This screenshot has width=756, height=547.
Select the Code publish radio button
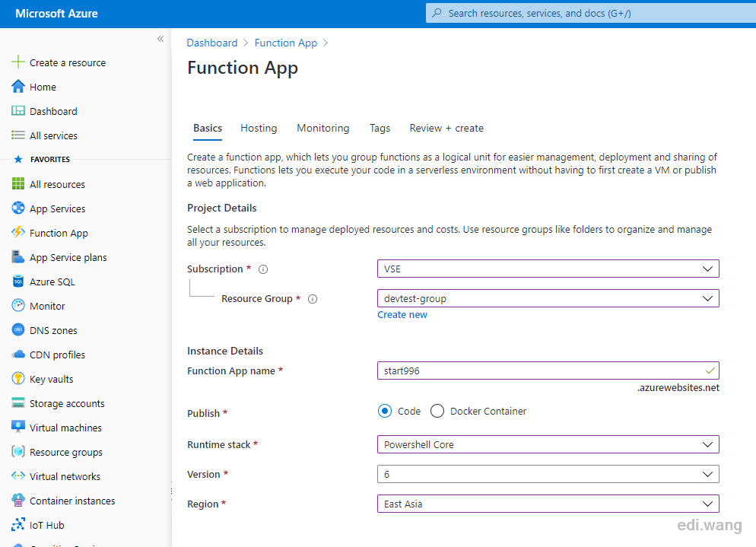coord(385,411)
